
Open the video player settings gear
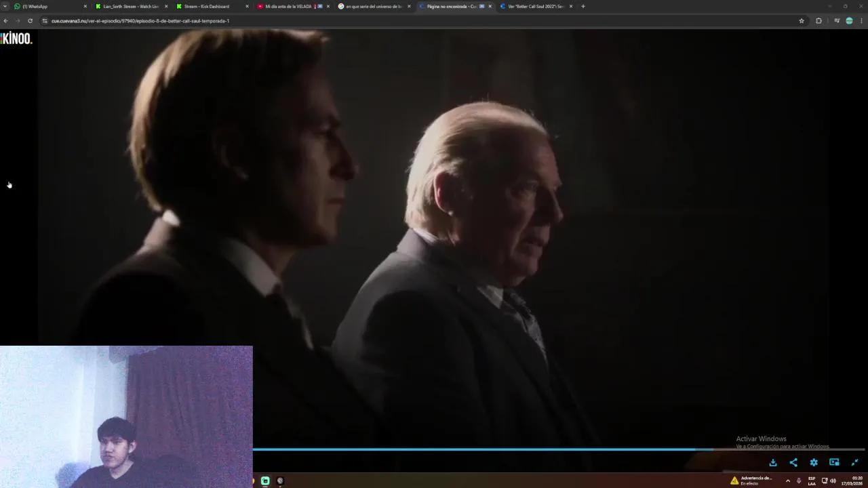814,462
